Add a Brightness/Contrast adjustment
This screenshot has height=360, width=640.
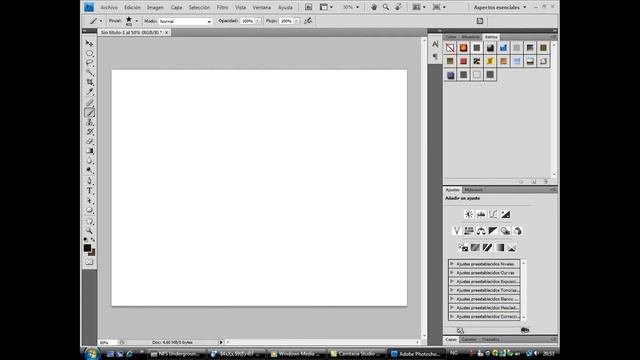(x=469, y=214)
